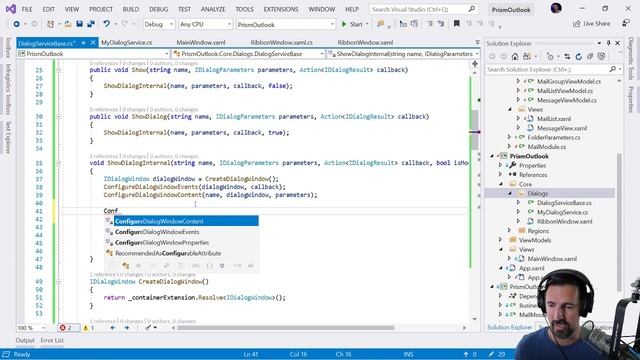Click Show All Files icon in Solution Explorer

[x=601, y=56]
